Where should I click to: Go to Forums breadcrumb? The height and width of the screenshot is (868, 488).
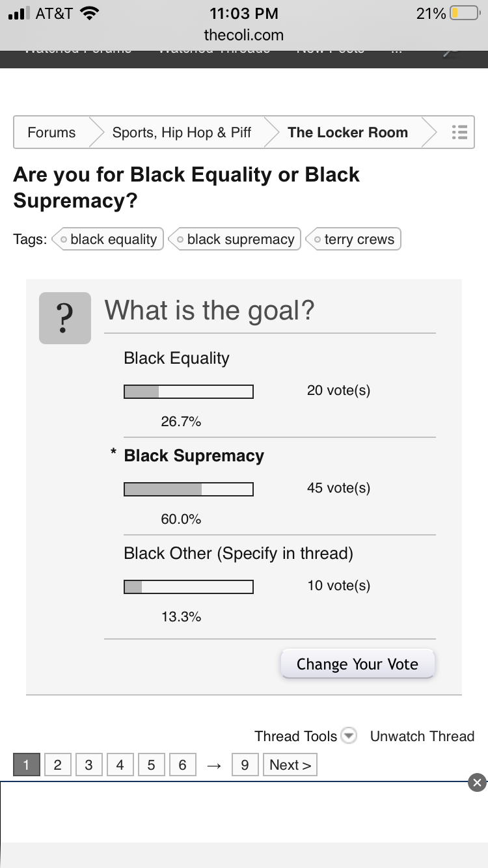pyautogui.click(x=51, y=132)
